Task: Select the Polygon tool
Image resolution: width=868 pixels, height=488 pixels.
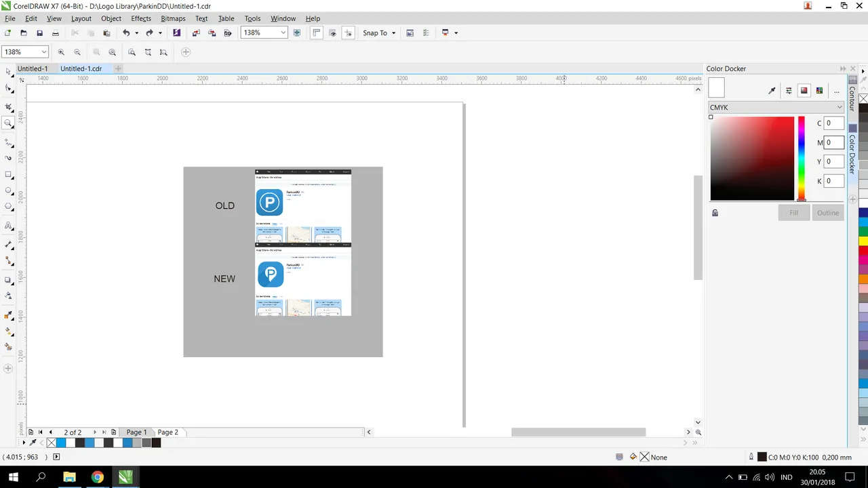Action: 8,207
